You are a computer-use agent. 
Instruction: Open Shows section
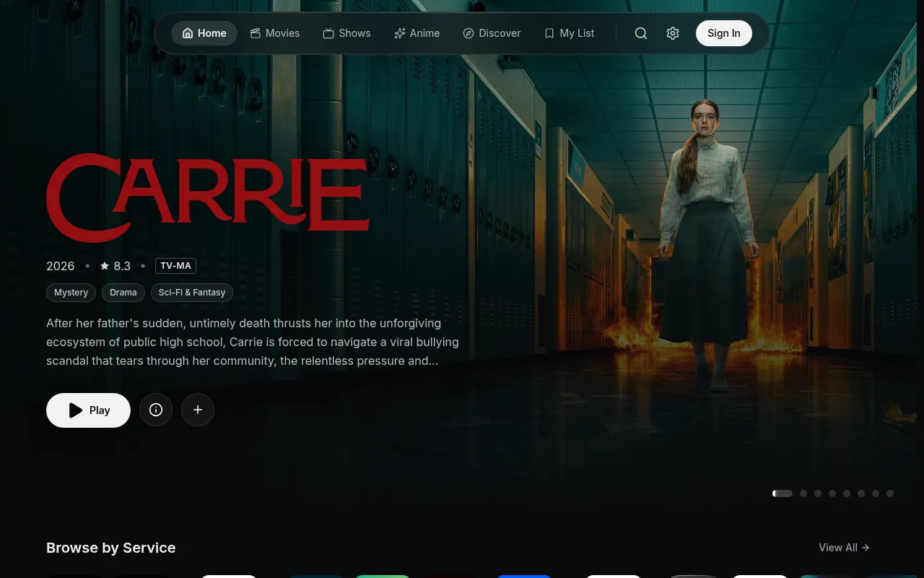pos(346,33)
